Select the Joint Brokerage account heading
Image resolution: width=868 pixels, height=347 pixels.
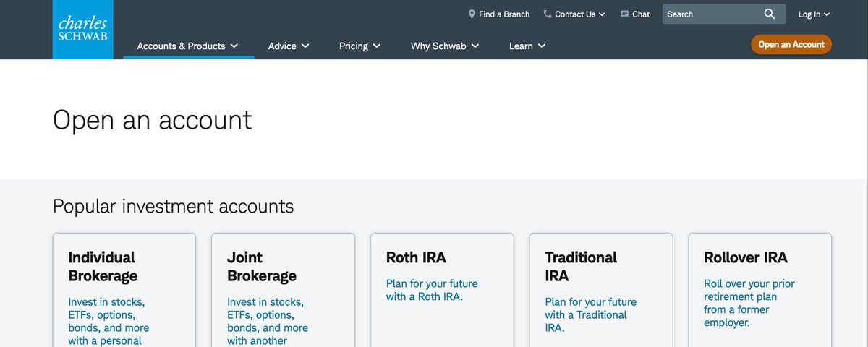[x=262, y=266]
